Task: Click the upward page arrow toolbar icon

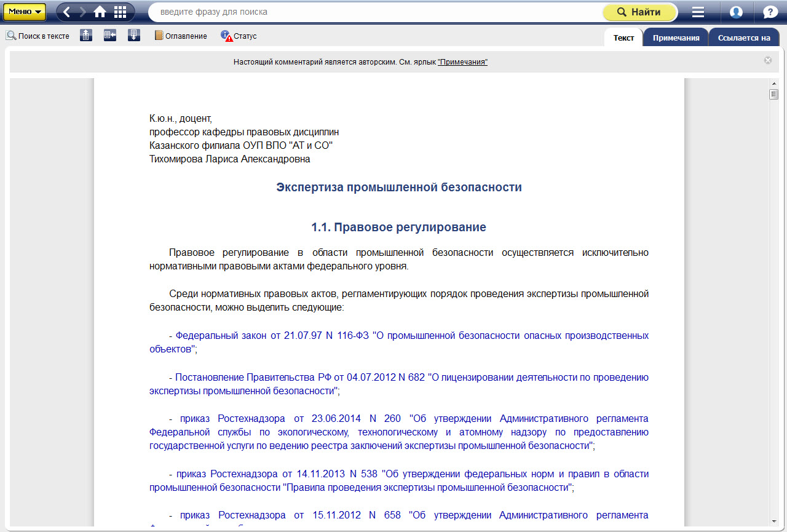Action: tap(86, 36)
